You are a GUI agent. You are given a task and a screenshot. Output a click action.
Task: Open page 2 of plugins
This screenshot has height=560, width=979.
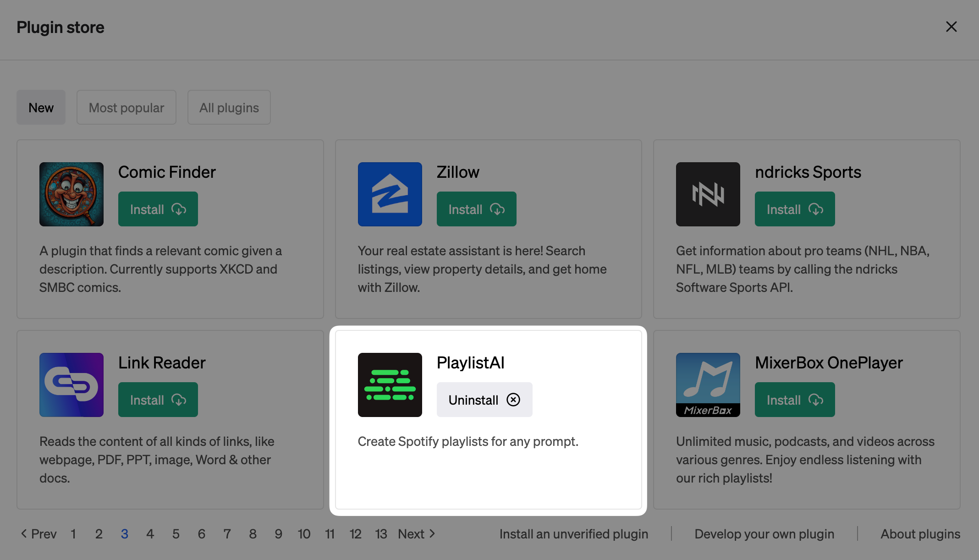tap(99, 534)
